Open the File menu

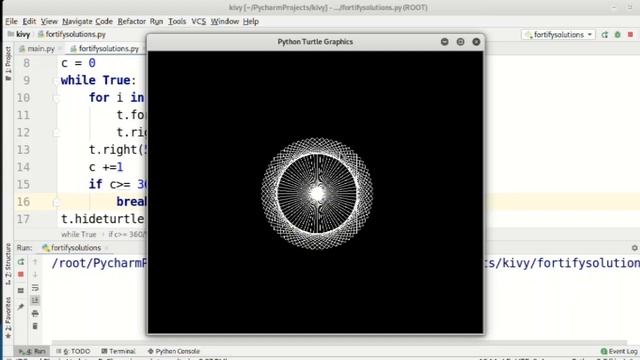(11, 21)
